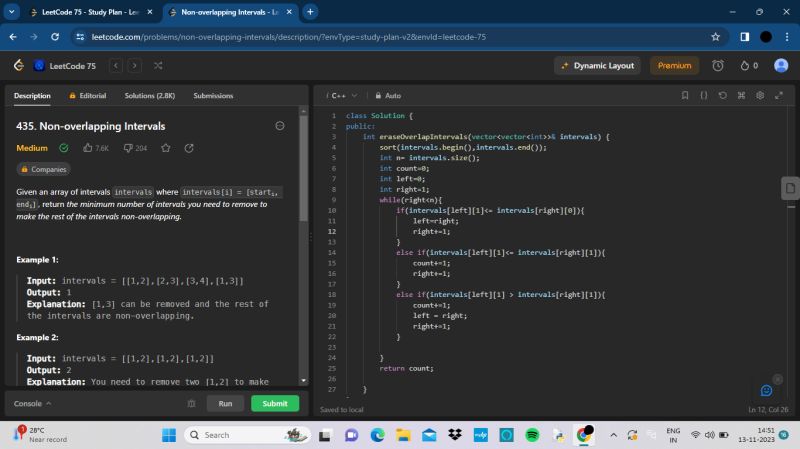Open the streak flame counter

tap(749, 65)
